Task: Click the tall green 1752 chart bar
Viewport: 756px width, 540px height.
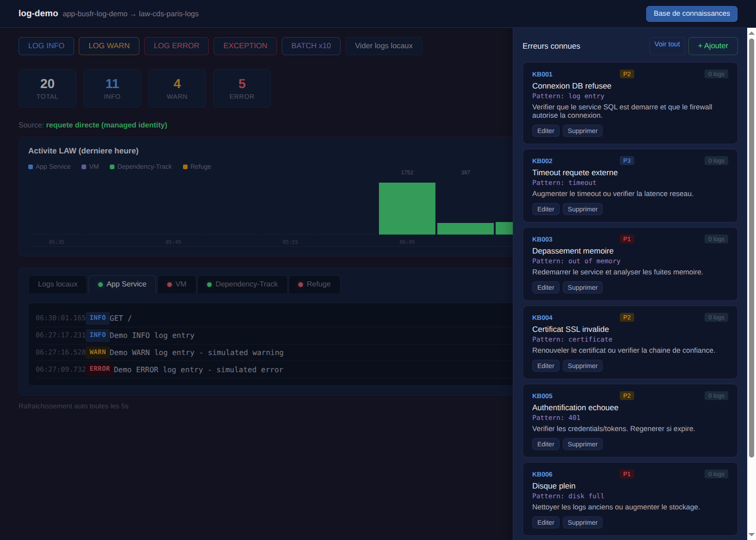Action: (x=407, y=209)
